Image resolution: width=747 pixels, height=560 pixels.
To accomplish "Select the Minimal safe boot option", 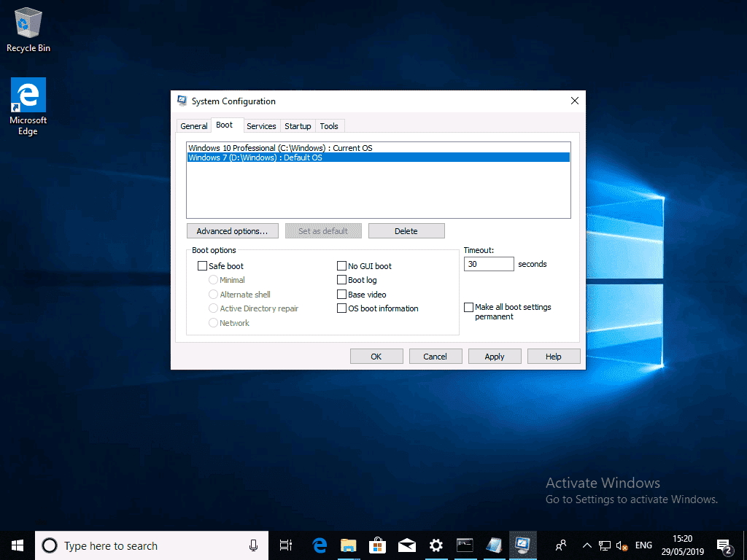I will 214,280.
